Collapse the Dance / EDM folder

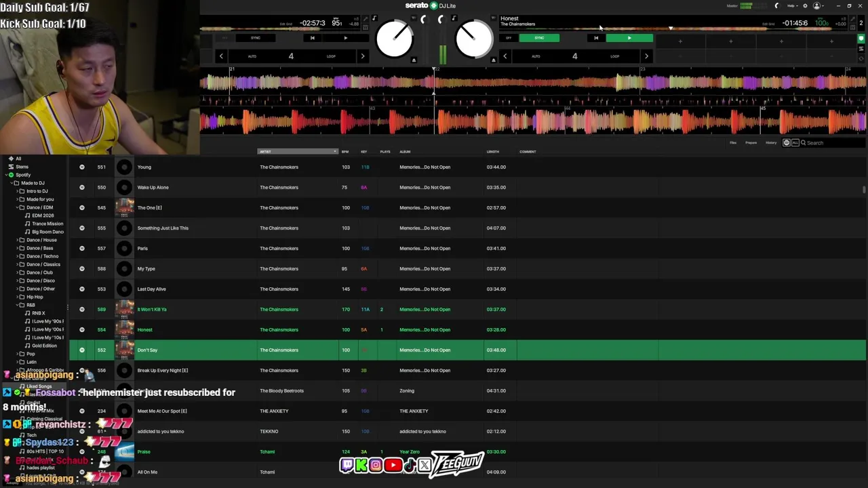point(16,207)
